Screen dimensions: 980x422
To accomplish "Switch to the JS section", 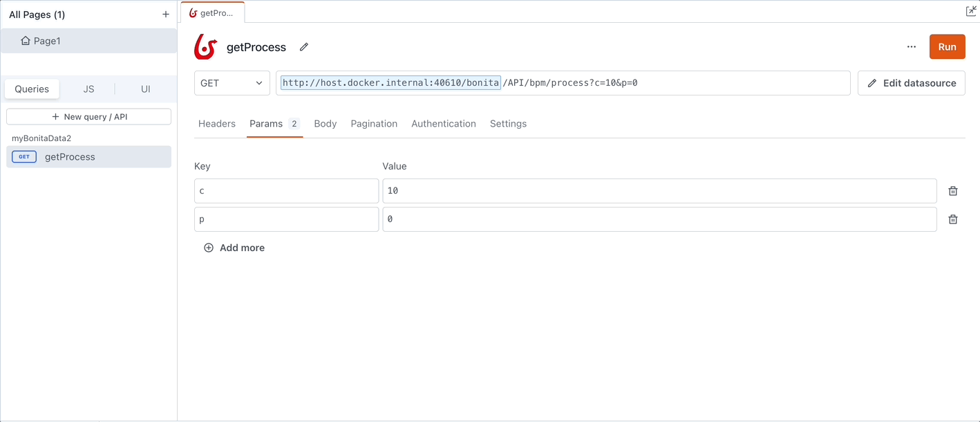I will 88,89.
